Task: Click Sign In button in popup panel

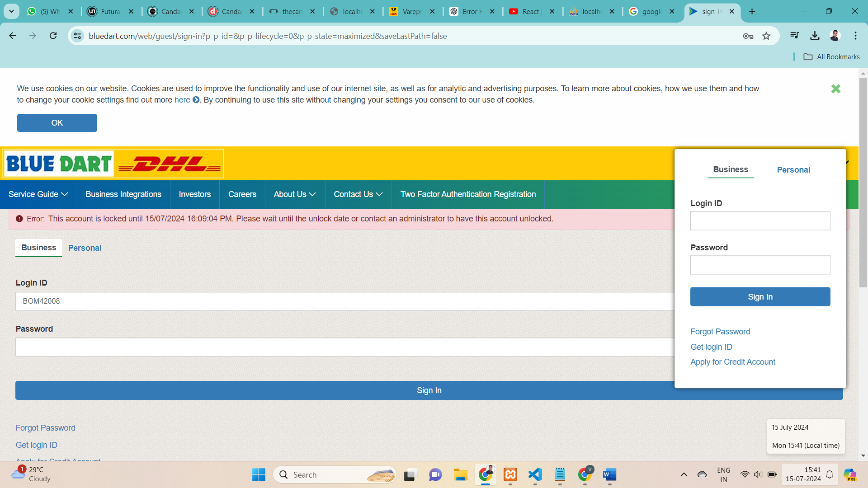Action: pyautogui.click(x=760, y=297)
